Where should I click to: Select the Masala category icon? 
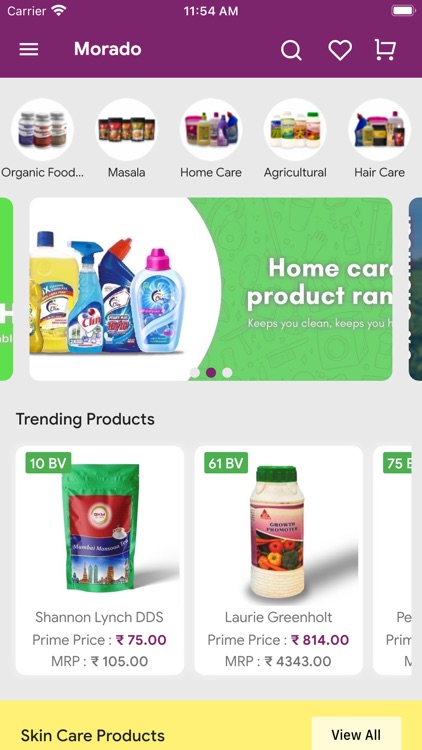click(126, 129)
